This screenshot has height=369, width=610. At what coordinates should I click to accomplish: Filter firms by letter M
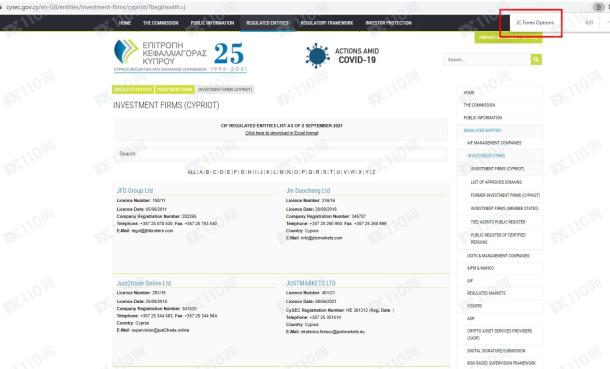(281, 172)
